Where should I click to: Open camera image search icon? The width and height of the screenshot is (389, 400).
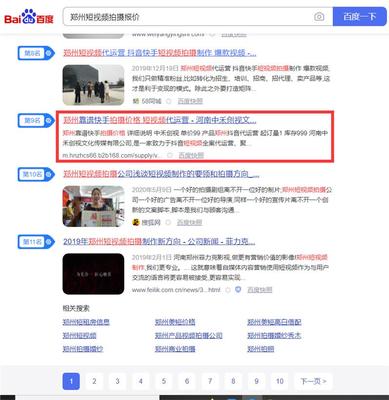(x=319, y=17)
